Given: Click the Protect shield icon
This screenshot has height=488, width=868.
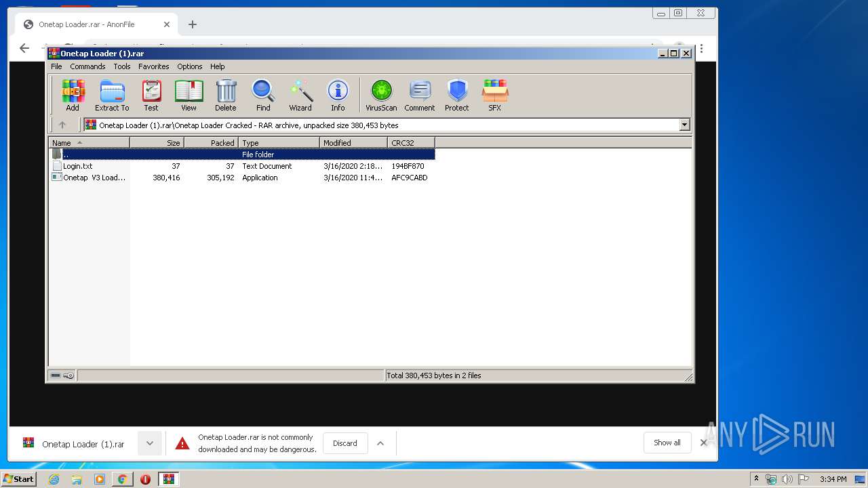Looking at the screenshot, I should [x=457, y=95].
